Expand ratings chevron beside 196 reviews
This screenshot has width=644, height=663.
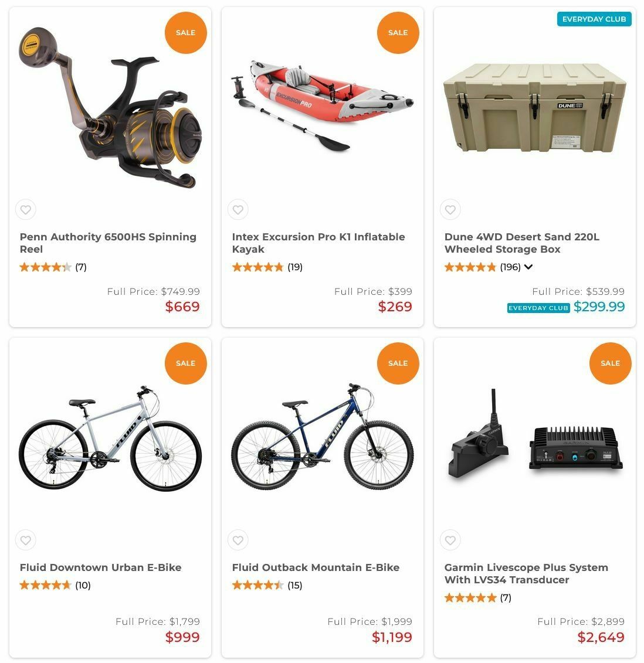528,267
